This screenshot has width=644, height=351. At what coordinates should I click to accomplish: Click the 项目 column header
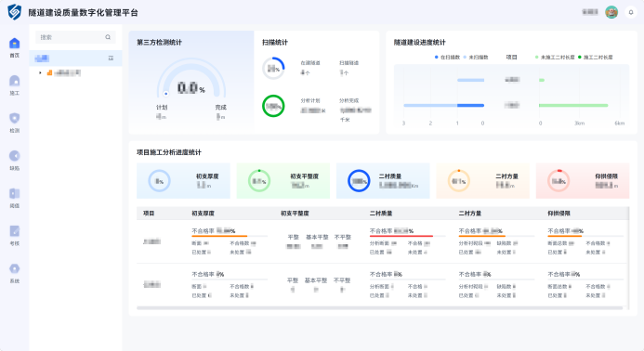[x=149, y=214]
